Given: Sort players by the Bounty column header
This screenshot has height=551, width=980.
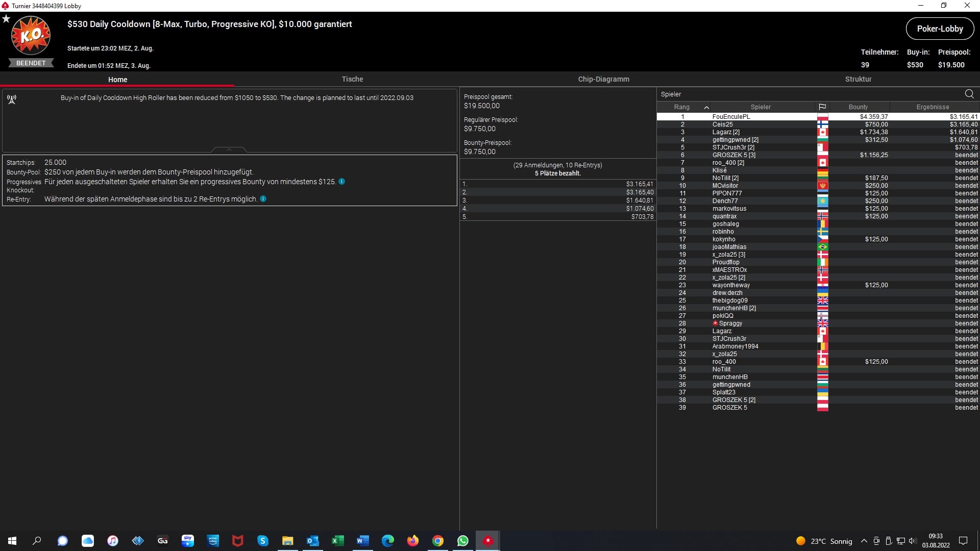Looking at the screenshot, I should 858,107.
